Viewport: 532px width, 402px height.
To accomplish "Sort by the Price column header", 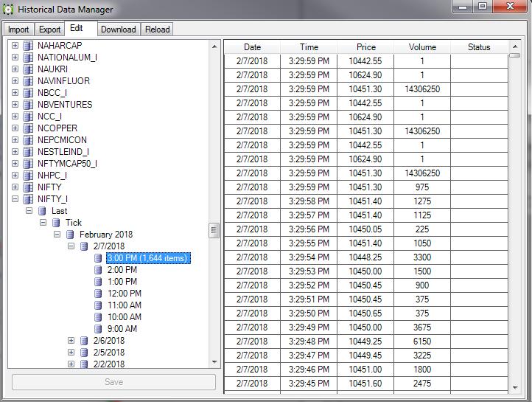I will coord(365,47).
